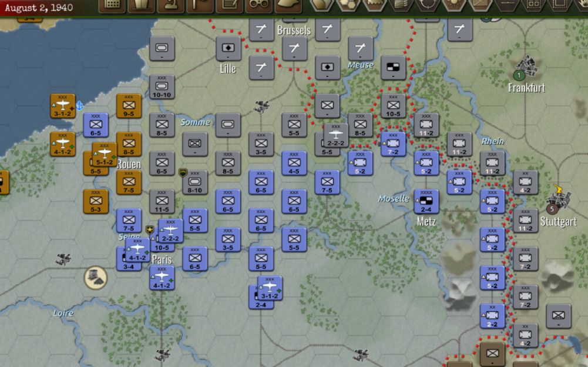Open the notepad reports toolbar button
588x367 pixels.
(229, 6)
